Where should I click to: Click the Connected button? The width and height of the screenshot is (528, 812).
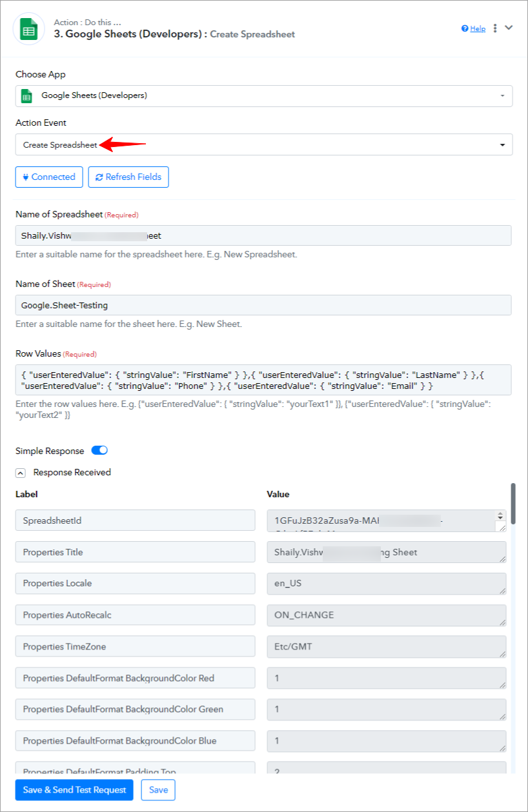click(x=49, y=177)
